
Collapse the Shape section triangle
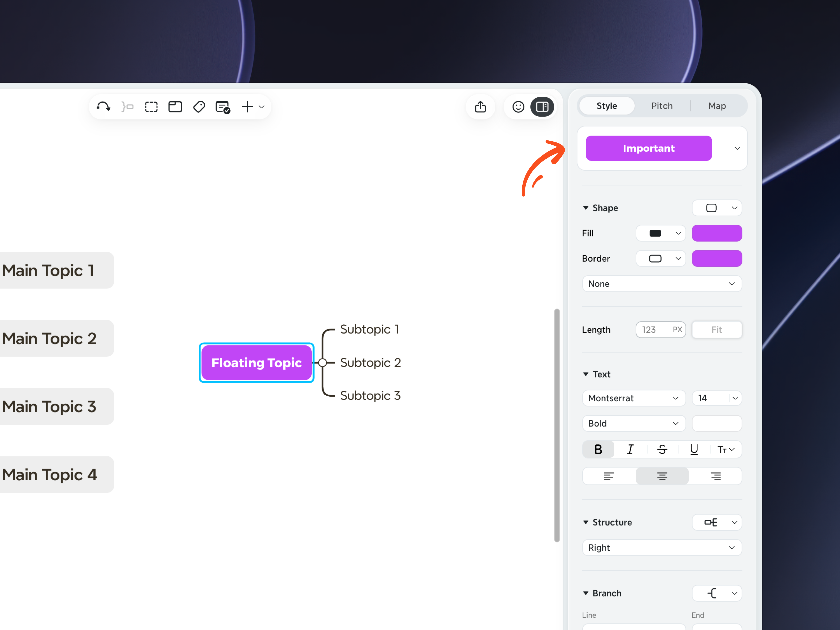coord(586,208)
